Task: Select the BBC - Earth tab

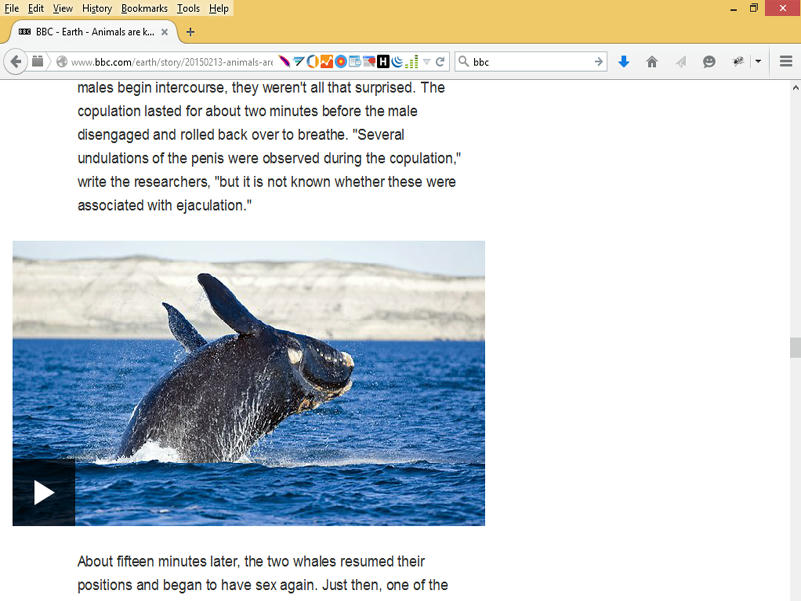Action: [x=93, y=32]
